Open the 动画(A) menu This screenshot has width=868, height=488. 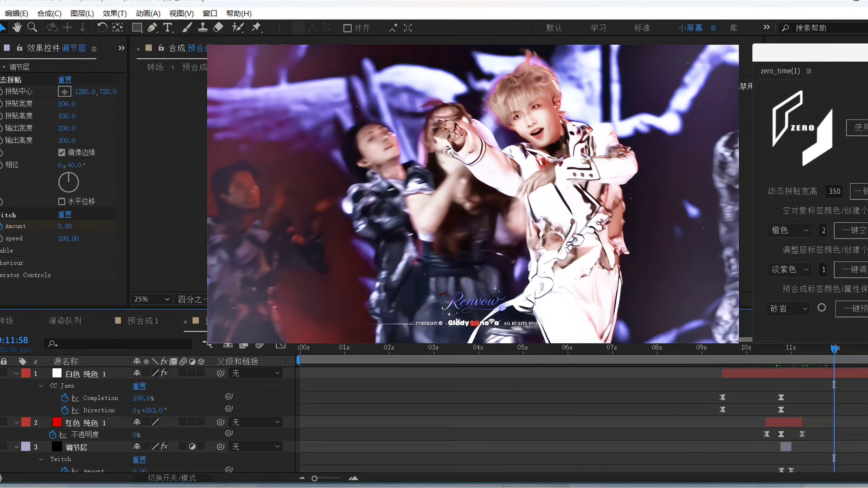148,14
